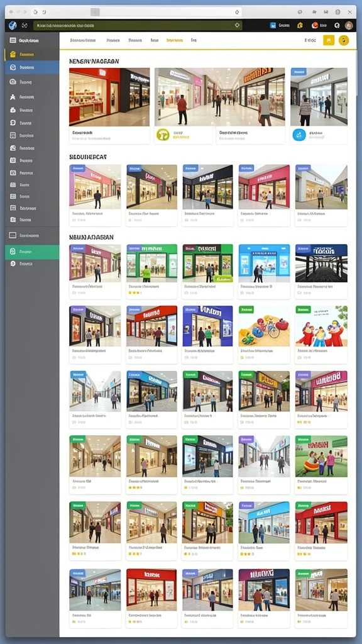Open the yellow highlighted navigation tab
This screenshot has width=362, height=644.
(x=175, y=40)
